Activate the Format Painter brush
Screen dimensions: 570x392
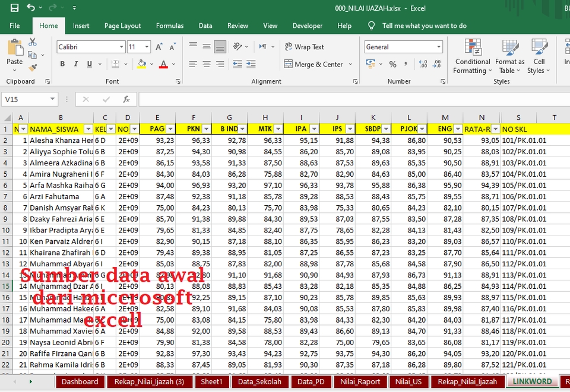tap(33, 68)
